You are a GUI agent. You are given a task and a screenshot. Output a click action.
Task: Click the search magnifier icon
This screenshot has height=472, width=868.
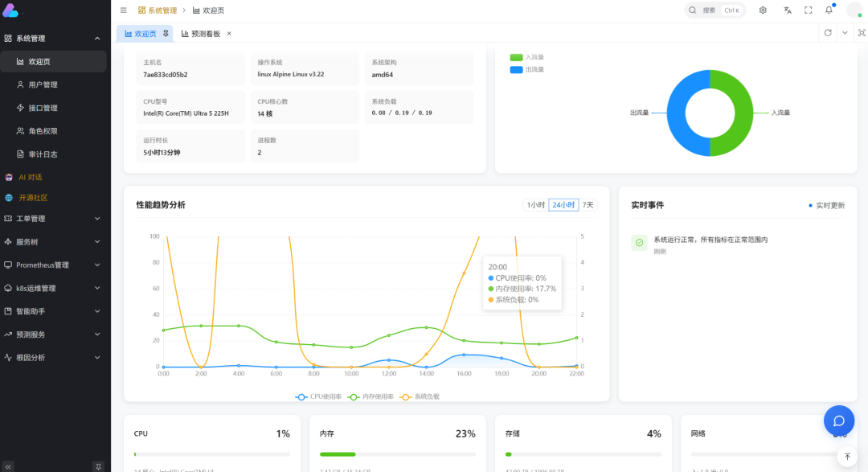click(x=693, y=10)
